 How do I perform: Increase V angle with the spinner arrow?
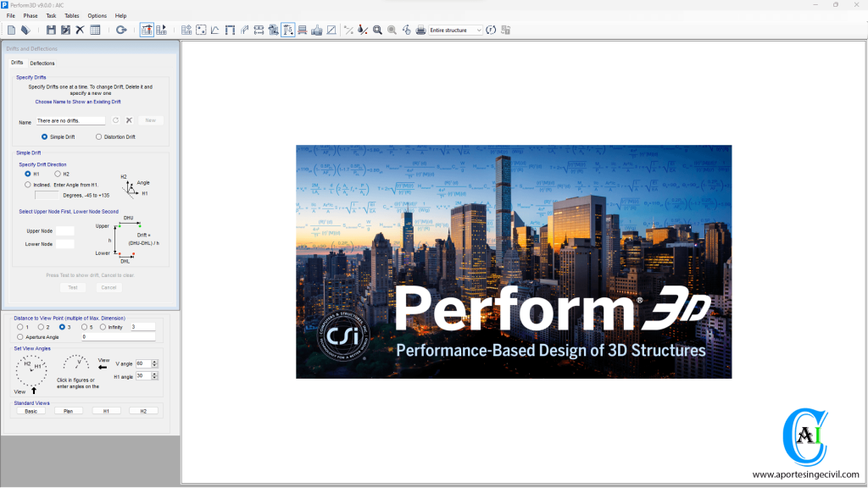pyautogui.click(x=154, y=361)
